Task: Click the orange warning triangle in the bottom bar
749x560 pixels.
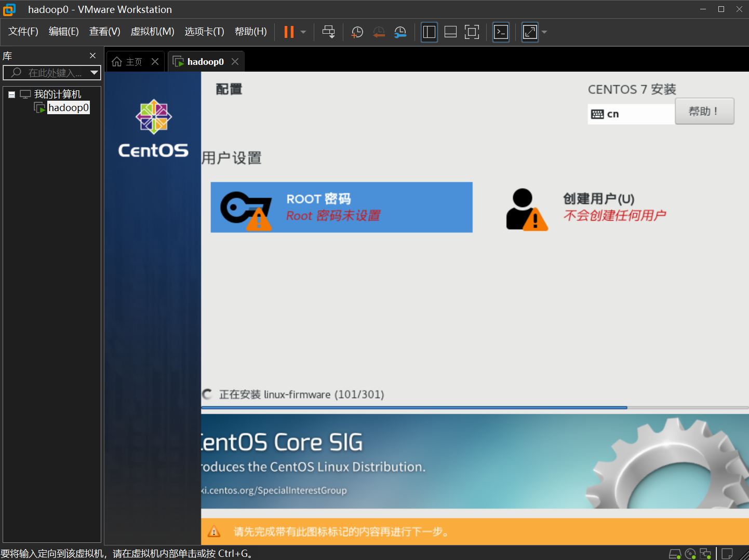Action: pos(214,532)
